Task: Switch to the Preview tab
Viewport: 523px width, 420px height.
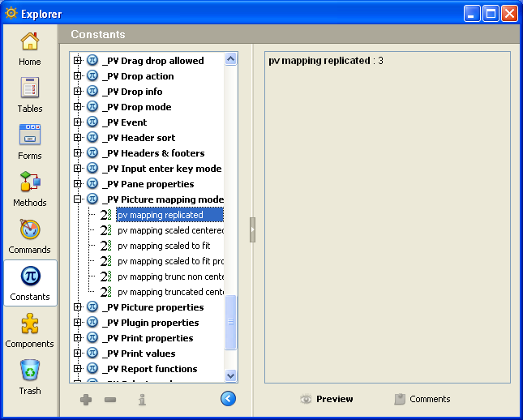Action: [x=326, y=399]
